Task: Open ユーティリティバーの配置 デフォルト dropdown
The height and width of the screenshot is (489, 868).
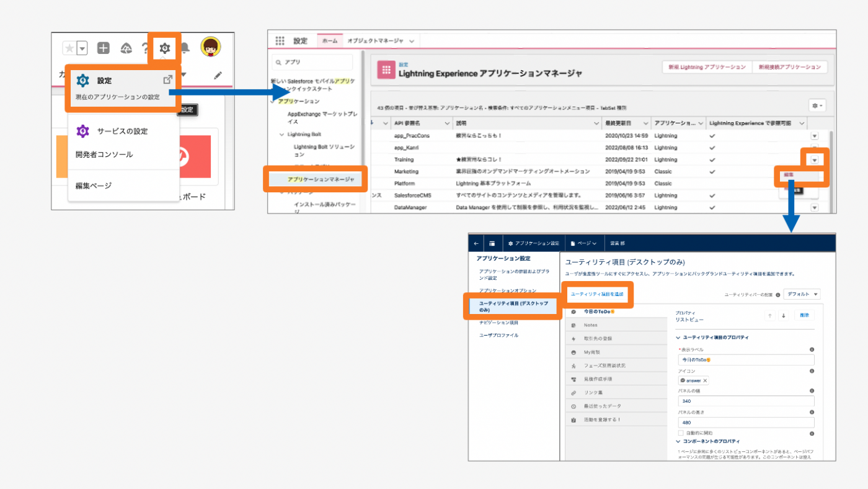Action: point(802,294)
